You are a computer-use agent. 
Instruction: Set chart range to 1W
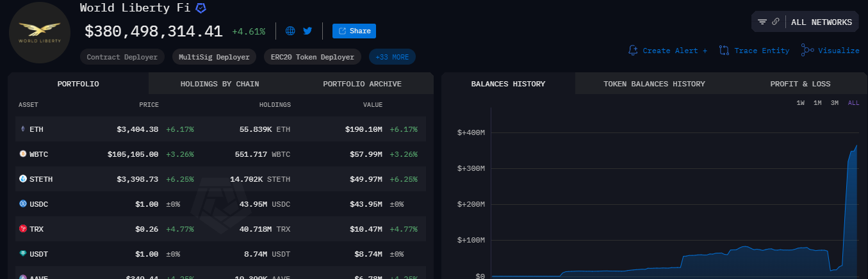(x=801, y=103)
